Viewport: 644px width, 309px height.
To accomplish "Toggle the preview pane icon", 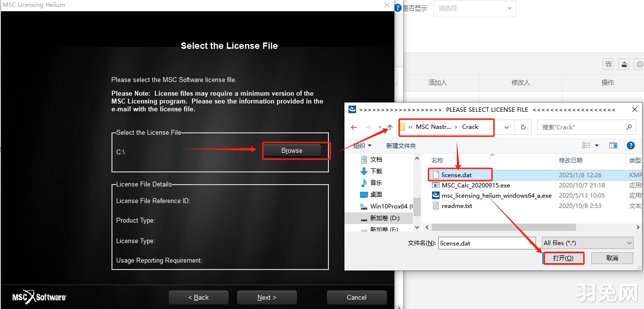I will point(613,145).
